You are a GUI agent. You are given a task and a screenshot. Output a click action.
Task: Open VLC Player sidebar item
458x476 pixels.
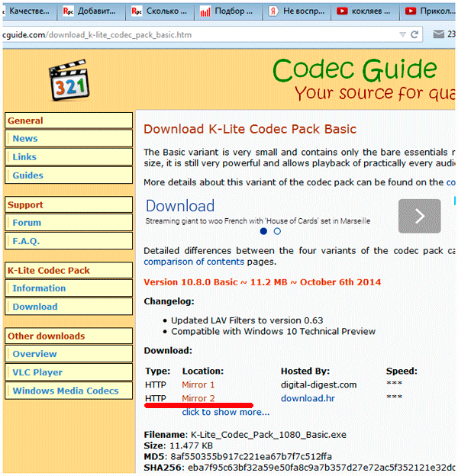coord(69,372)
